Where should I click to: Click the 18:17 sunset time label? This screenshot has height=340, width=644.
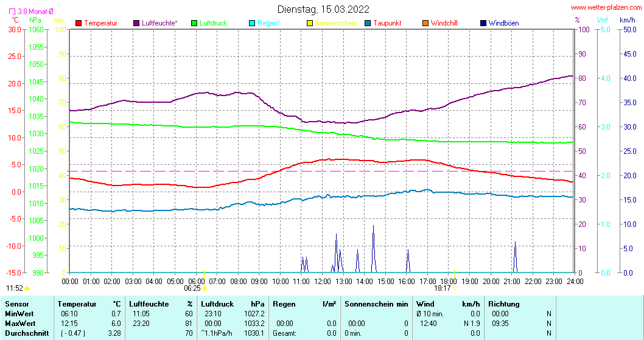[x=443, y=288]
